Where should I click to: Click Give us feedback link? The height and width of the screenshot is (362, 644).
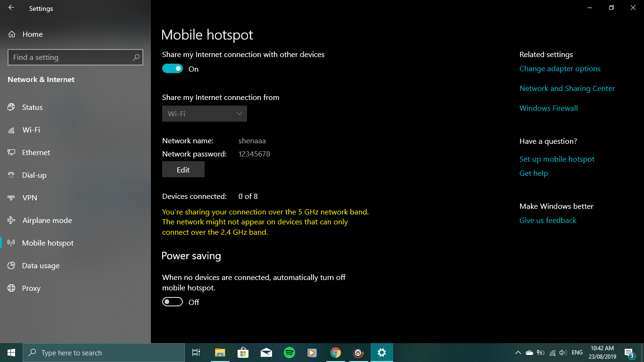(548, 221)
